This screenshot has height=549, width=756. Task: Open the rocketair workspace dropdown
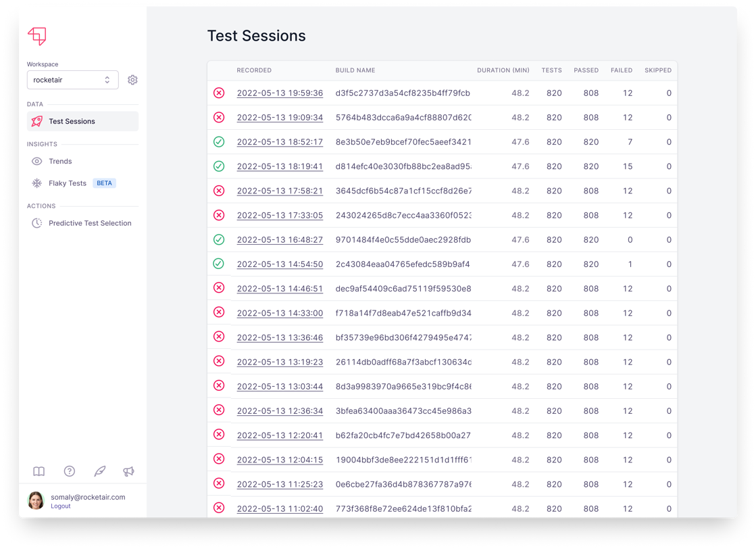[x=72, y=79]
